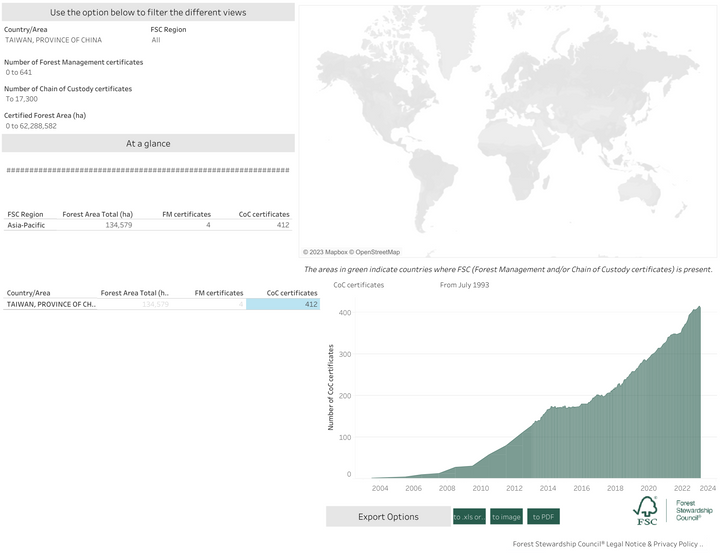Adjust Certified Forest Area range 0 to 62,288,582

31,126
